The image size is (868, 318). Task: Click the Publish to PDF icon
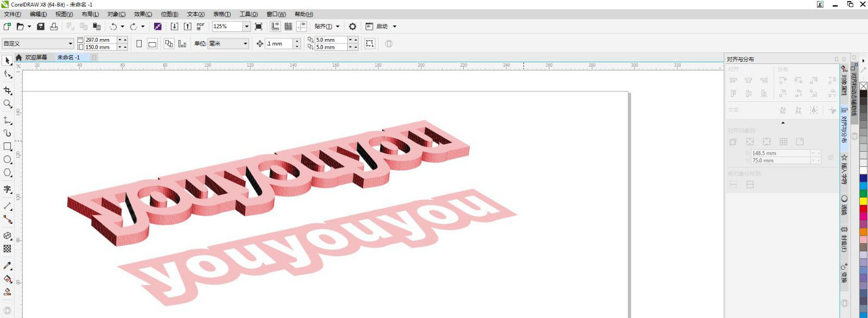click(x=201, y=27)
